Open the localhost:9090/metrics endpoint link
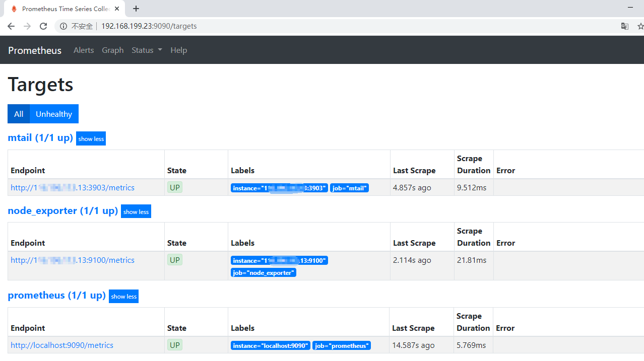 pyautogui.click(x=62, y=345)
